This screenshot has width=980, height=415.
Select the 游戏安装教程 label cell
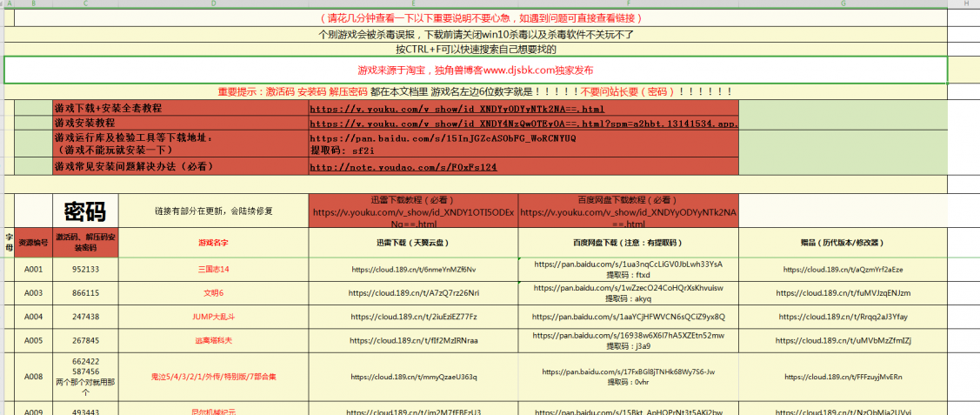181,124
